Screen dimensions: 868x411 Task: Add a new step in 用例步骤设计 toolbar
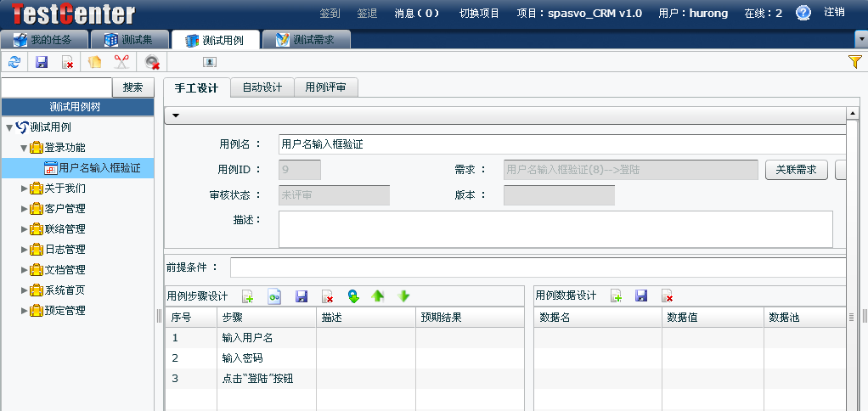pyautogui.click(x=247, y=296)
